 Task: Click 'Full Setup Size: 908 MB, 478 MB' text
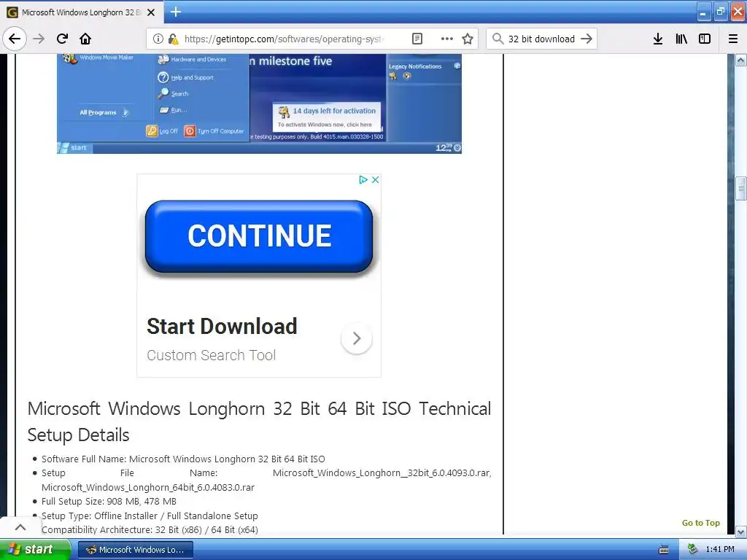click(x=109, y=502)
